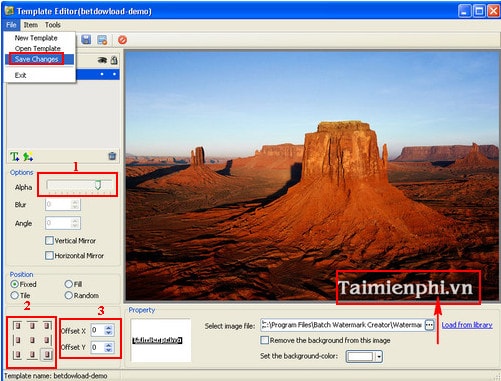
Task: Delete the item with the trash can icon
Action: [x=112, y=156]
